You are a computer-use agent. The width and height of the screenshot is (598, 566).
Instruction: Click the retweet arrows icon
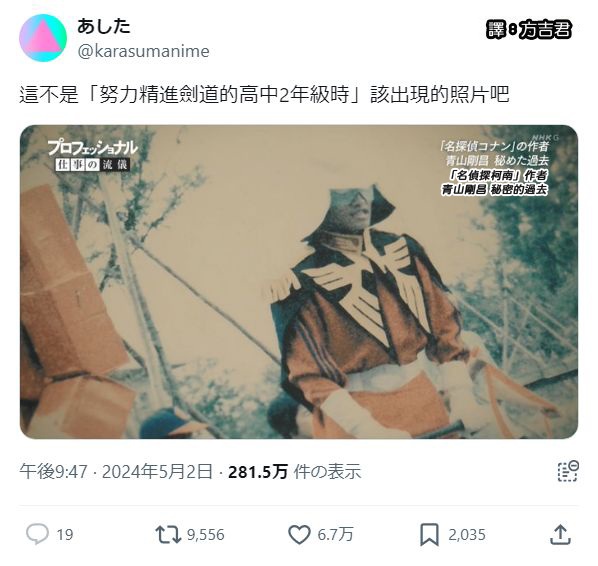168,534
